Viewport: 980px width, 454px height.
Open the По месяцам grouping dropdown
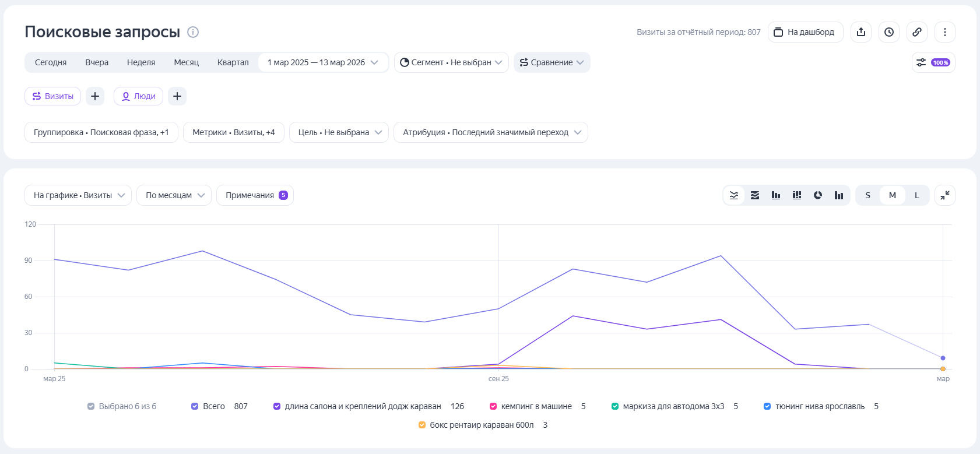[x=174, y=195]
